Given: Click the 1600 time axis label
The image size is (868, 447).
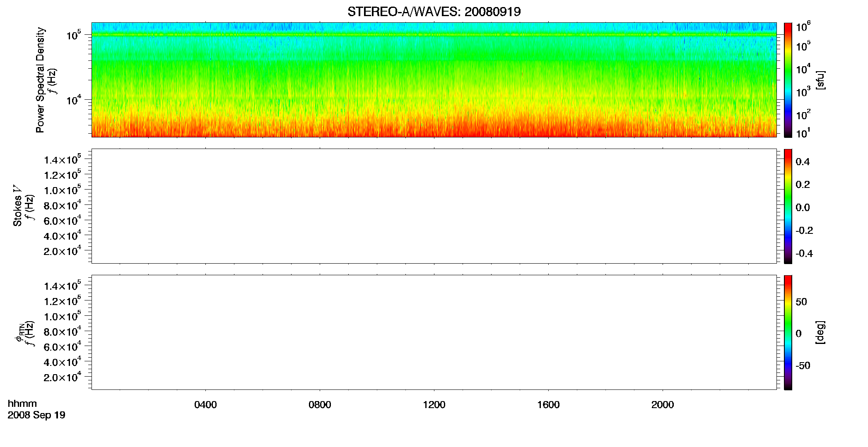Looking at the screenshot, I should coord(548,405).
